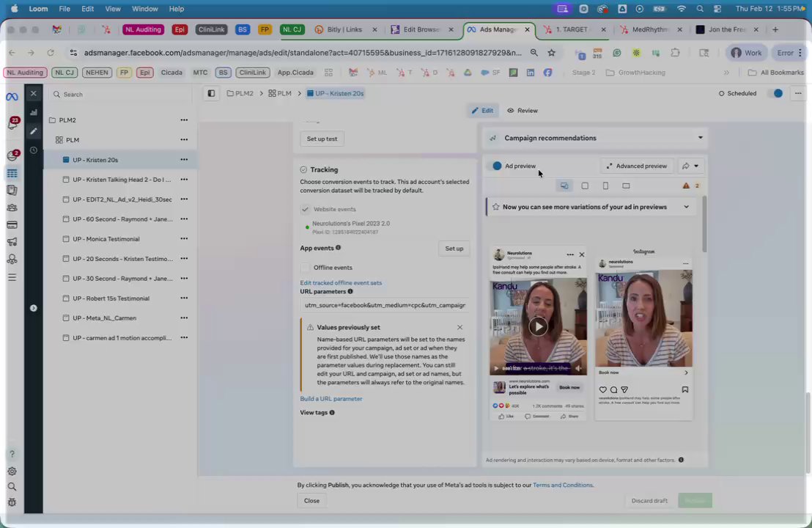Toggle the Website events checkbox
The height and width of the screenshot is (528, 812).
coord(305,209)
